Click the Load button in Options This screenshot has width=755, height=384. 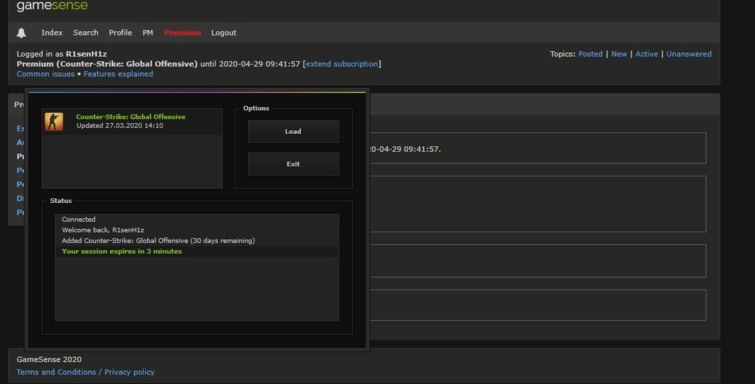(293, 131)
